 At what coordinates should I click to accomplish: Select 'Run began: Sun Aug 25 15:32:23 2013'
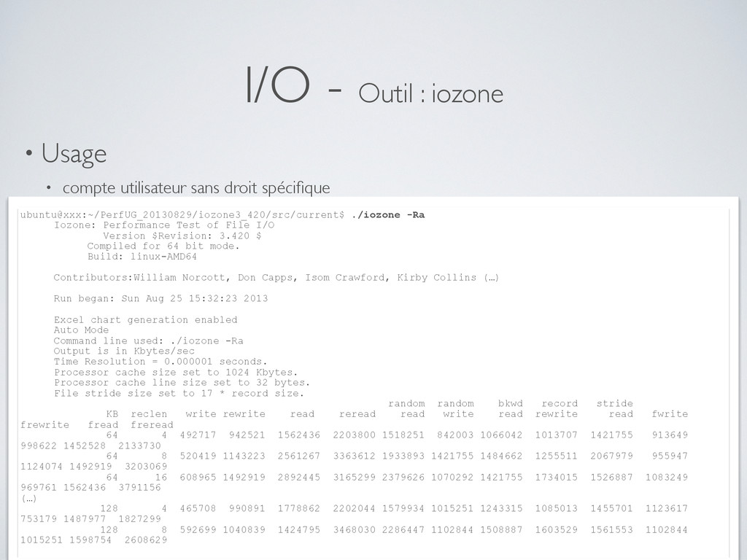coord(160,298)
